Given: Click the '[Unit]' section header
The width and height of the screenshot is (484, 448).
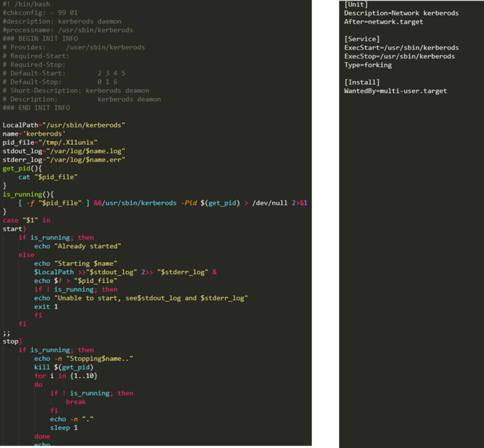Looking at the screenshot, I should [356, 4].
